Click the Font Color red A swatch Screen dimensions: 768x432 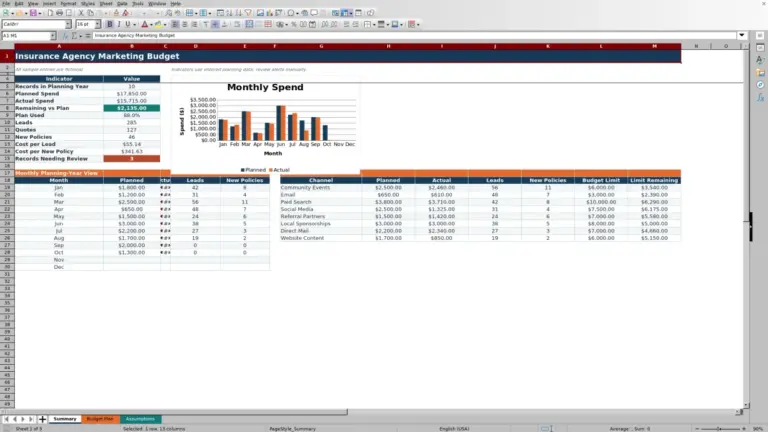(144, 24)
